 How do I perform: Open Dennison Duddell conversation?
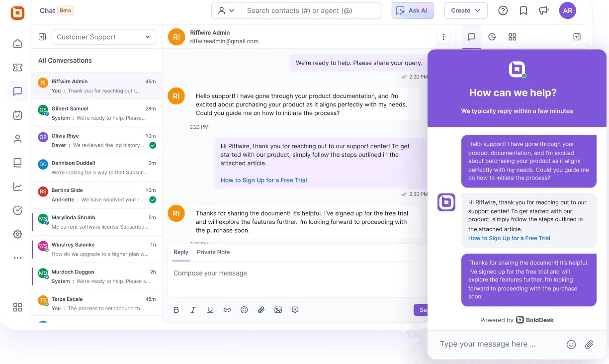97,168
